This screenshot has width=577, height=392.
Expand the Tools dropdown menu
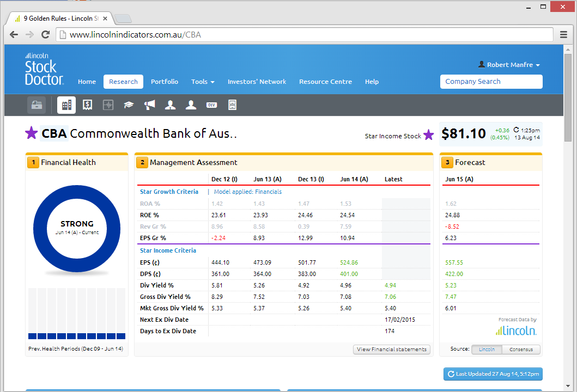[203, 82]
